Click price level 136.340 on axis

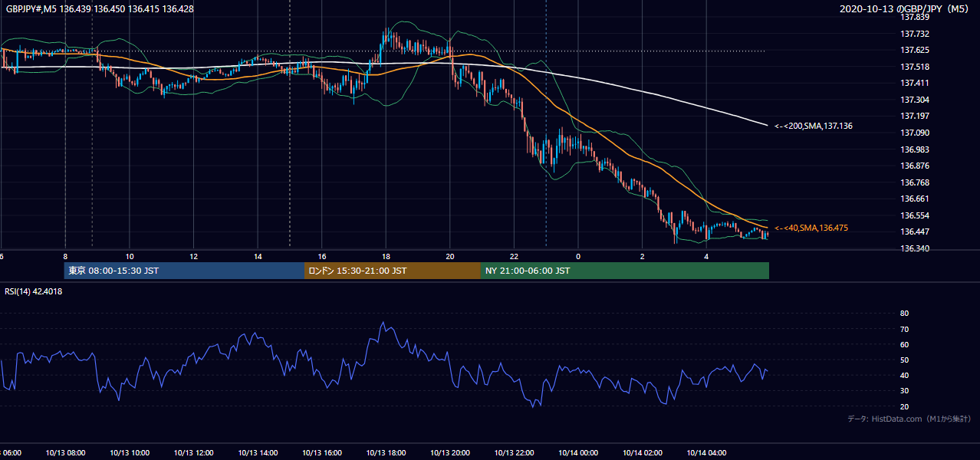click(915, 248)
